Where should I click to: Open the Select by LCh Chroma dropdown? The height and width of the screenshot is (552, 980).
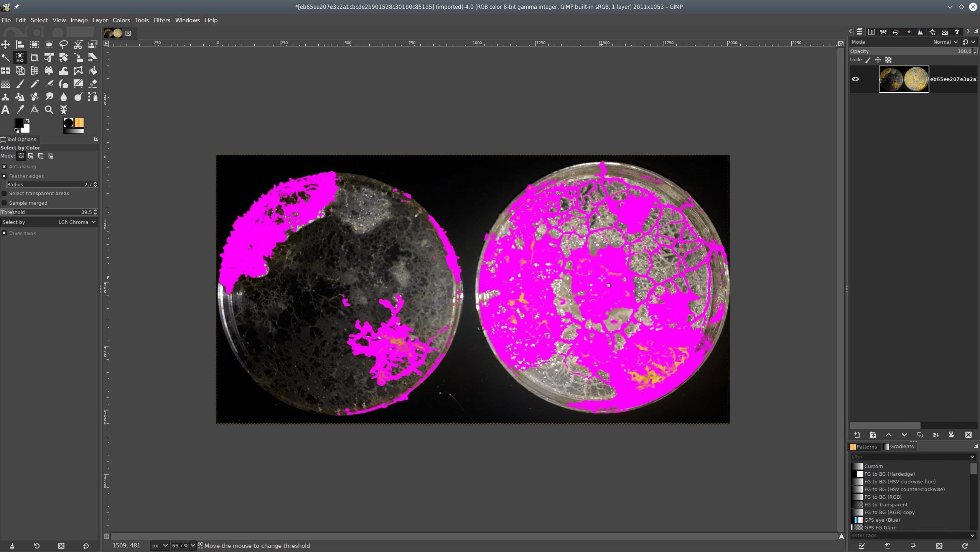coord(49,222)
